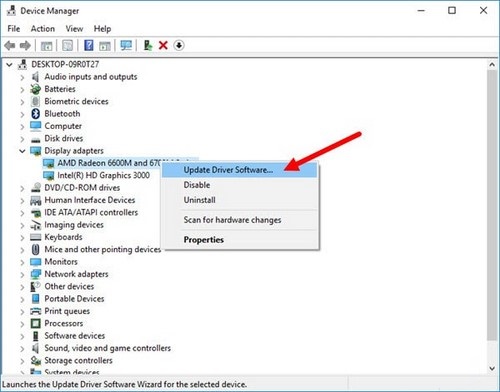Image resolution: width=500 pixels, height=392 pixels.
Task: Click the Network adapters icon
Action: [x=35, y=274]
